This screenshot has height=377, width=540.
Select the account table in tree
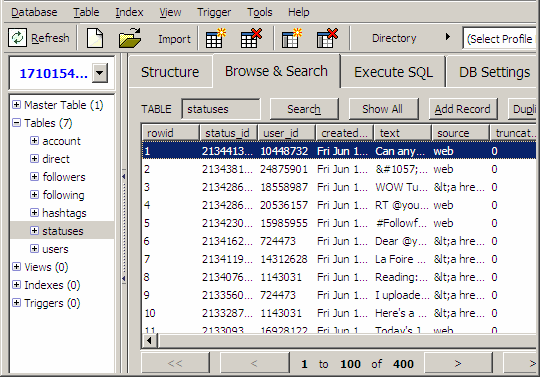[61, 141]
